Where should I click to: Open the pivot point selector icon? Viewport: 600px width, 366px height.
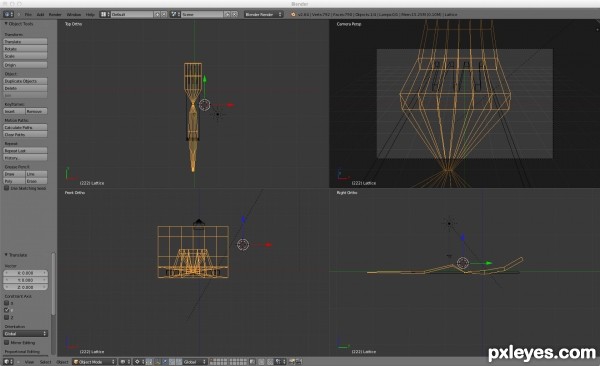tap(139, 362)
